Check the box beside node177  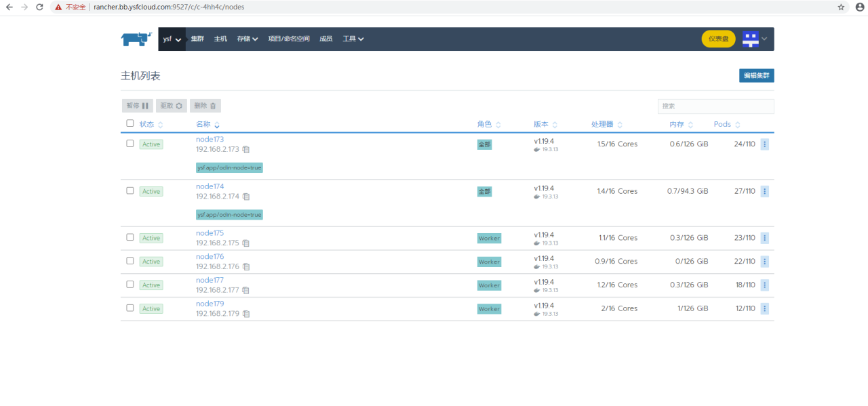130,284
